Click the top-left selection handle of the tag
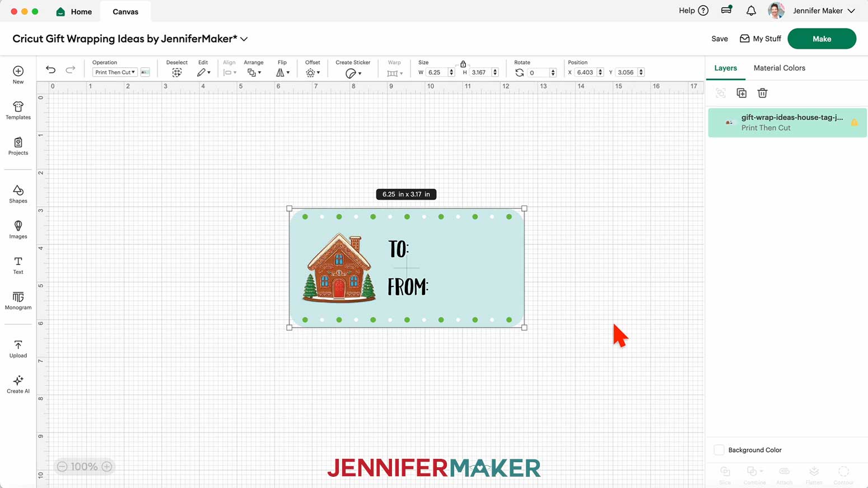The width and height of the screenshot is (868, 488). (290, 208)
